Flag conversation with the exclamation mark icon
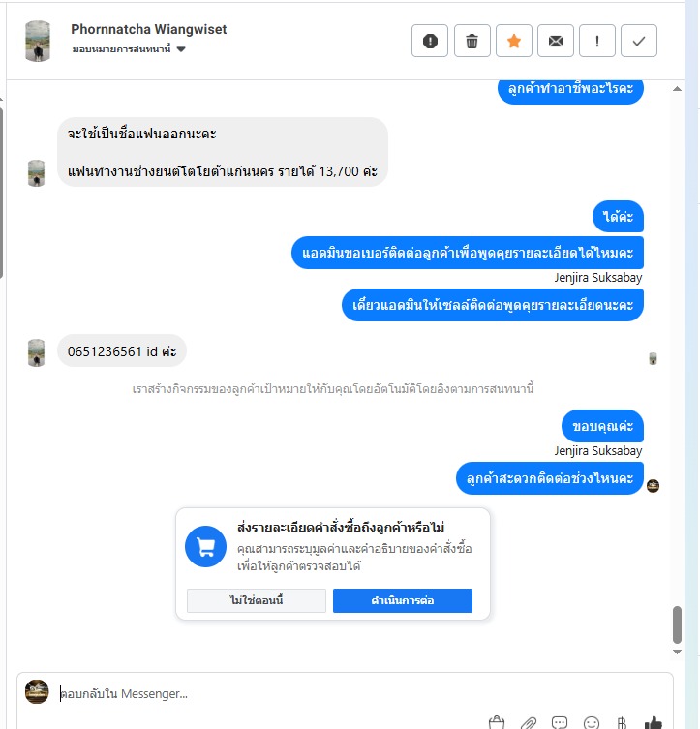 click(x=597, y=41)
